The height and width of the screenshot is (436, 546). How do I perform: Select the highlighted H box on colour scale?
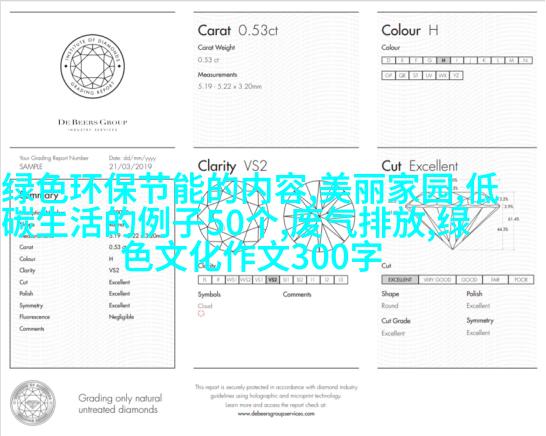pos(443,60)
